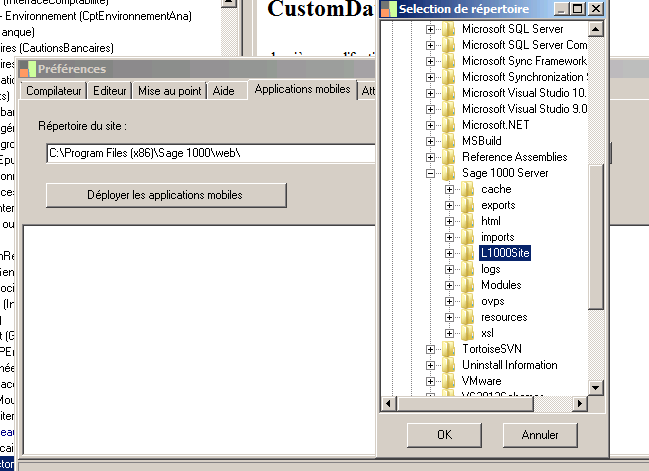Click the MSBuild folder icon
This screenshot has height=471, width=649.
coord(448,141)
